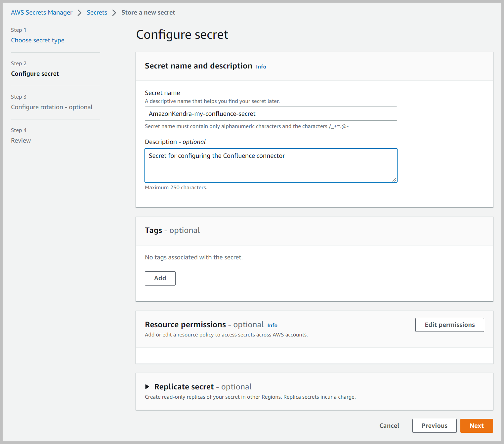Click the Info link beside Resource permissions
504x444 pixels.
pos(272,325)
